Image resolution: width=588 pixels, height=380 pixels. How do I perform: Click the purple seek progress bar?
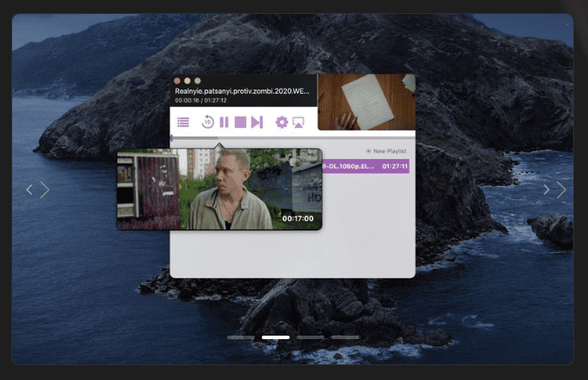pos(292,138)
